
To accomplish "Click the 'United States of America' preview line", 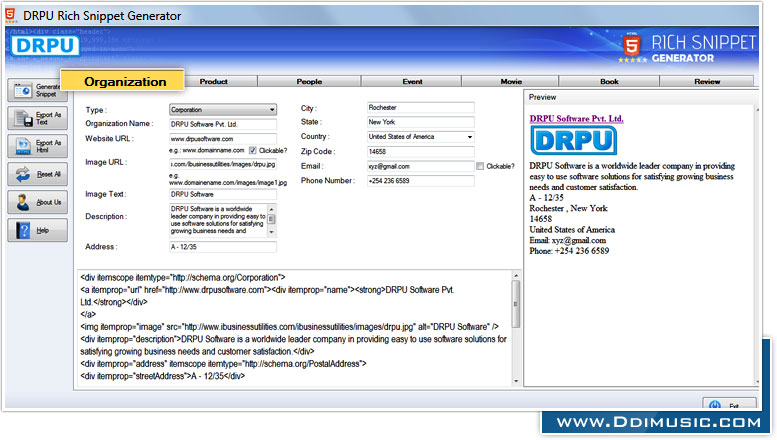I will tap(572, 230).
